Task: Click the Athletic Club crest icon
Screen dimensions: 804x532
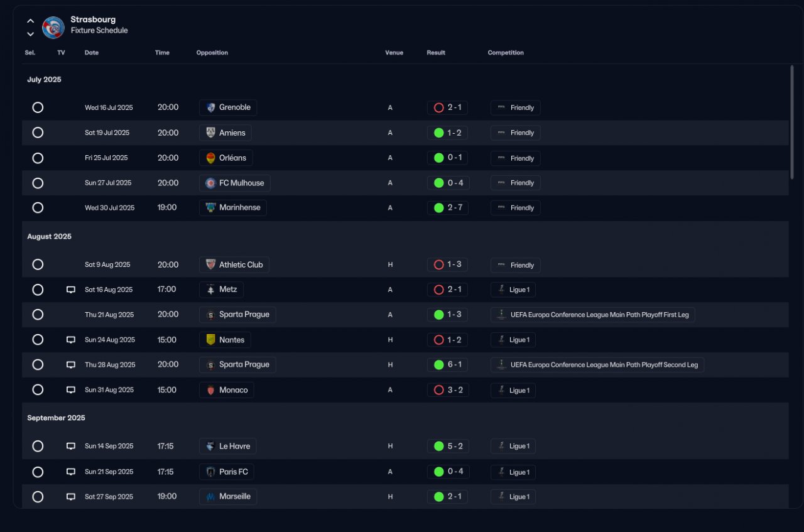Action: click(x=210, y=265)
